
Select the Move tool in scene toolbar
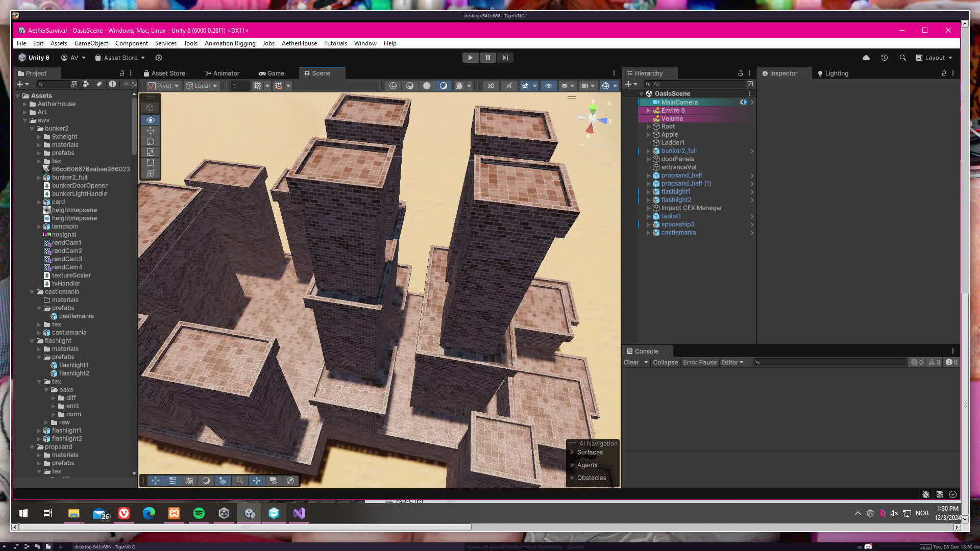pyautogui.click(x=150, y=131)
